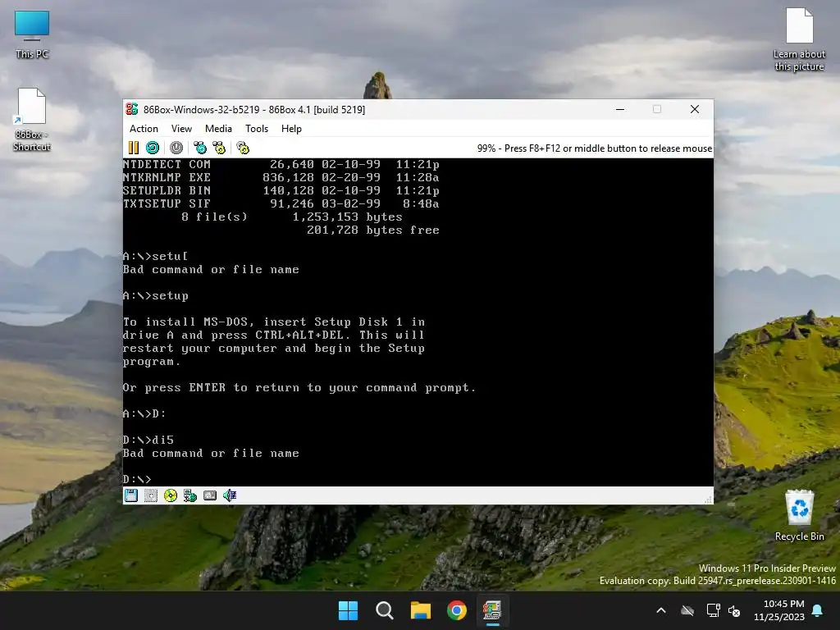Click the empty grayed floppy drive status icon
This screenshot has width=840, height=630.
pos(151,495)
